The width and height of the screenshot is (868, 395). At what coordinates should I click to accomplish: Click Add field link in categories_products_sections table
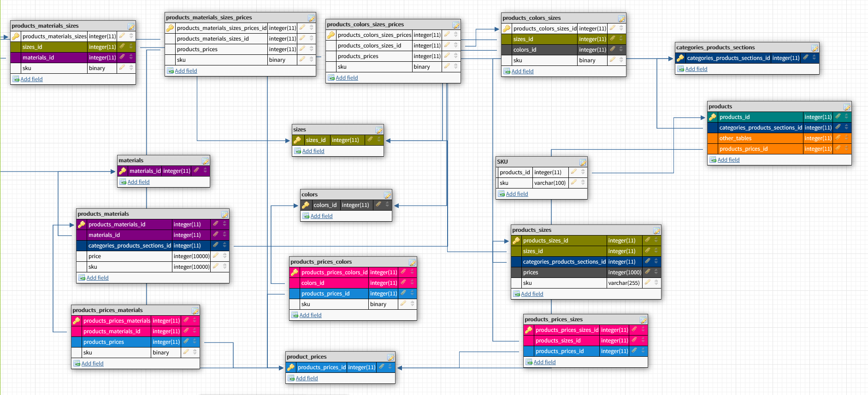click(x=696, y=69)
